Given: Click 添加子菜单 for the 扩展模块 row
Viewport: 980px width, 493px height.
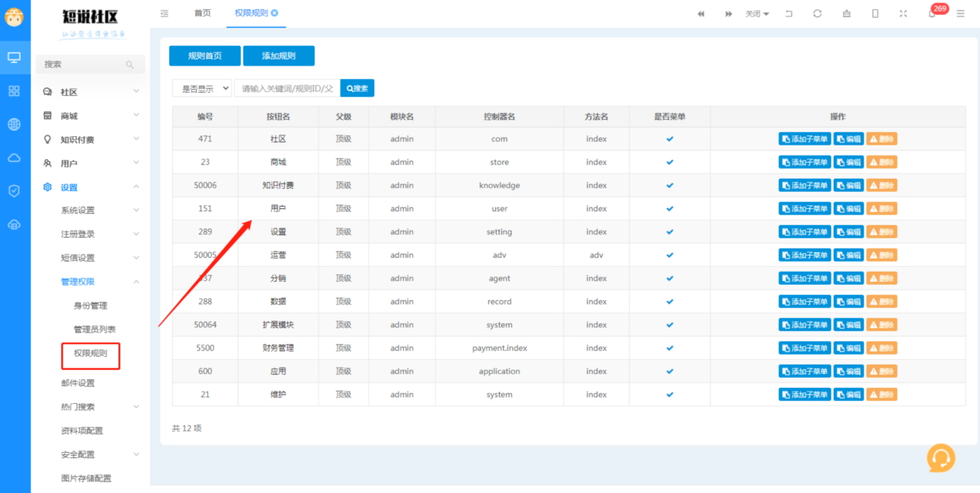Looking at the screenshot, I should coord(804,325).
